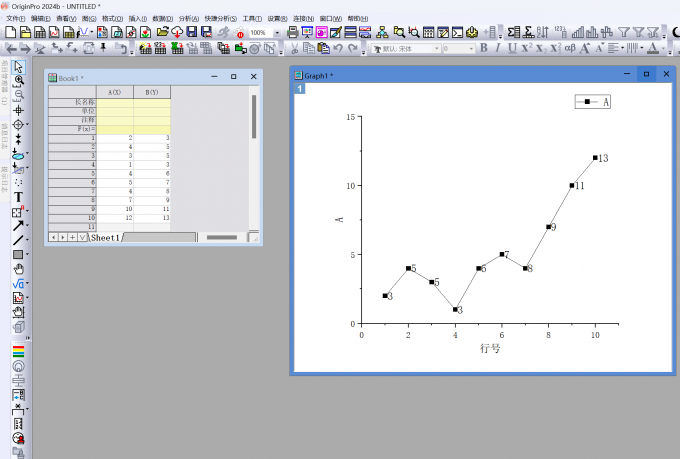680x459 pixels.
Task: Click the Open file folder icon
Action: 162,32
